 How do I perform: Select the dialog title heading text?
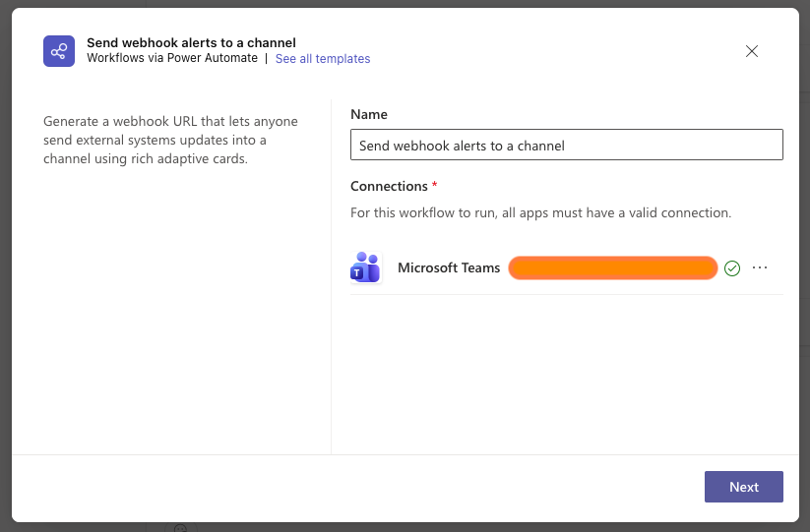[x=191, y=42]
